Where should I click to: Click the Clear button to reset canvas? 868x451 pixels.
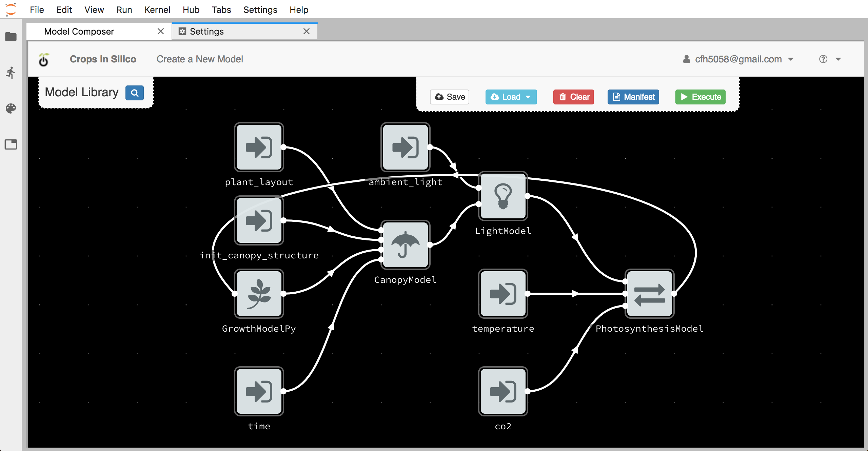point(574,96)
